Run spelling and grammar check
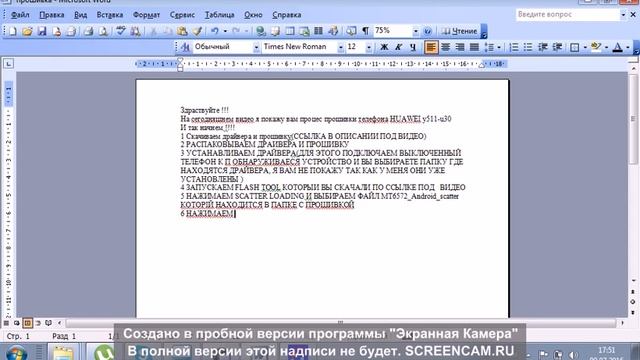This screenshot has height=360, width=640. pyautogui.click(x=120, y=31)
